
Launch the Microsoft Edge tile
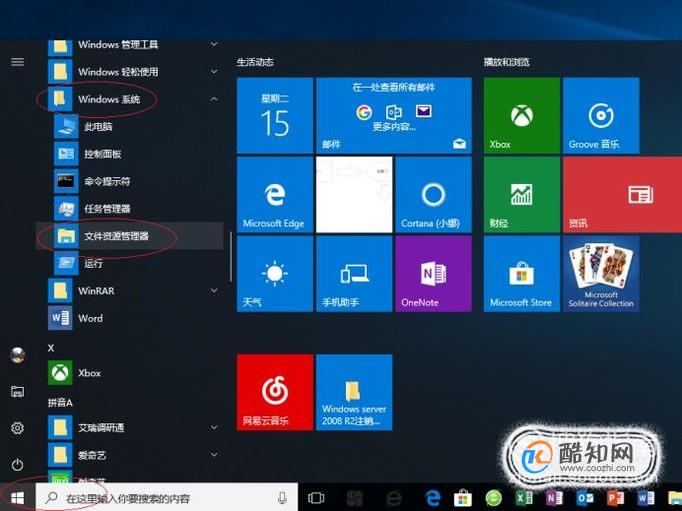tap(274, 194)
